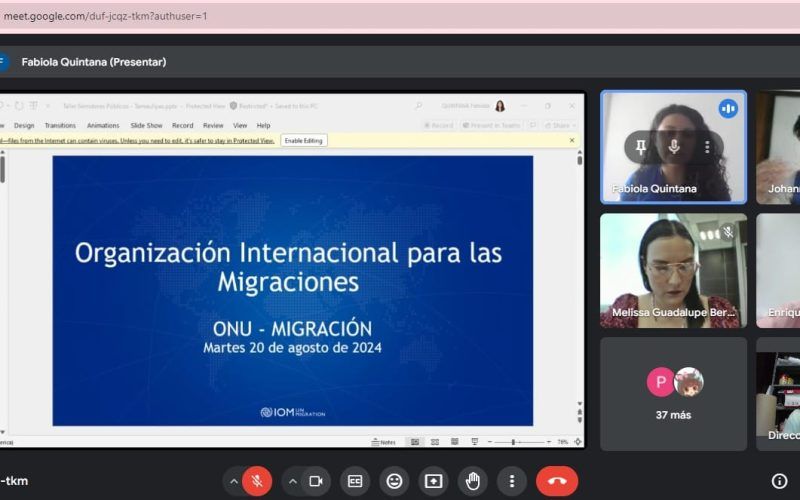The width and height of the screenshot is (800, 500).
Task: Open the Help ribbon tab
Action: (263, 126)
